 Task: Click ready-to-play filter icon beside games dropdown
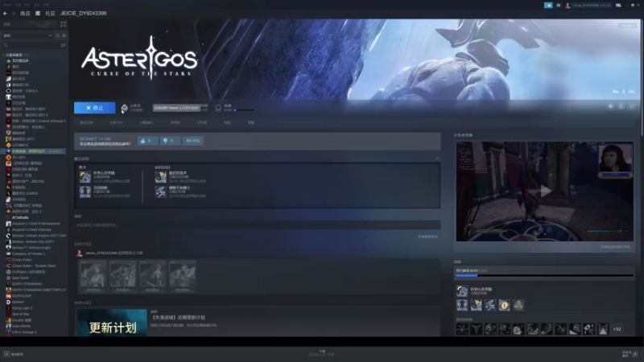pos(64,35)
